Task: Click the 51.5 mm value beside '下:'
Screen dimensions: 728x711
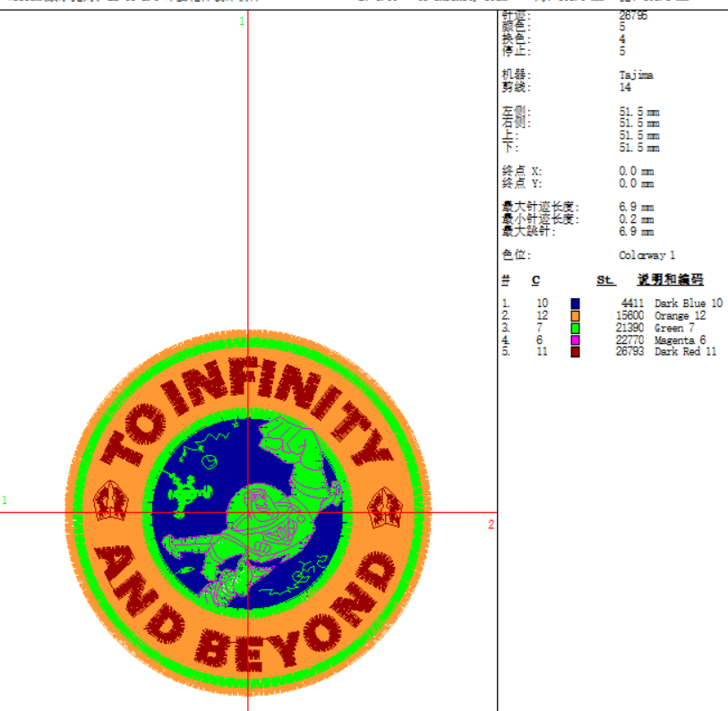Action: pos(638,148)
